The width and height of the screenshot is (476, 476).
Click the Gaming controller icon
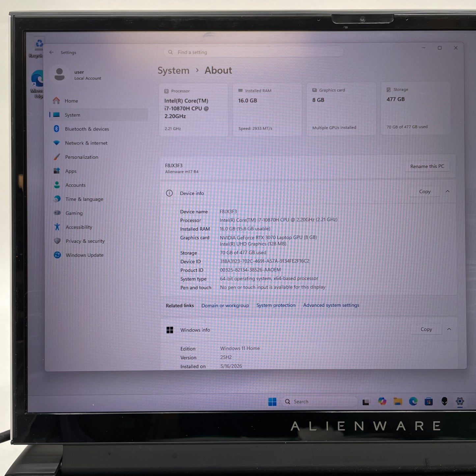pyautogui.click(x=57, y=213)
